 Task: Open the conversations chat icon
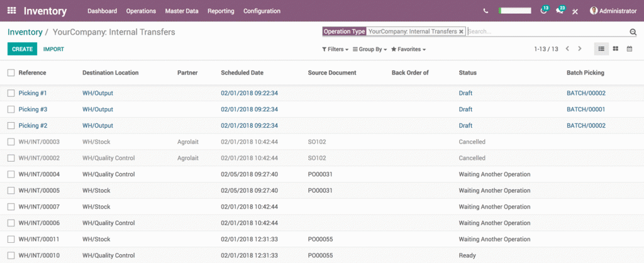559,11
